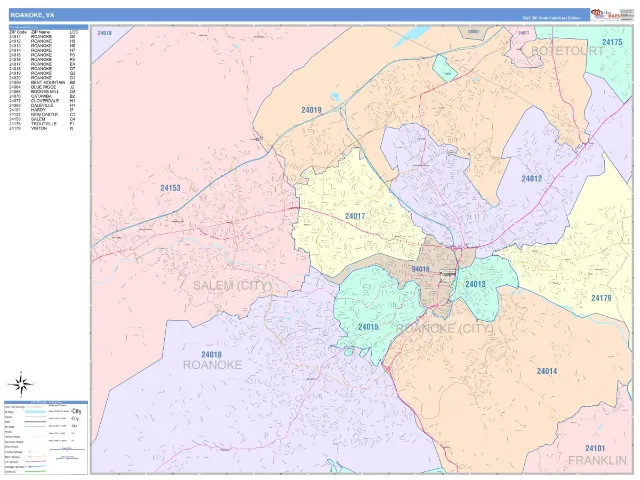
Task: Click the compass rose north arrow
Action: tap(21, 384)
